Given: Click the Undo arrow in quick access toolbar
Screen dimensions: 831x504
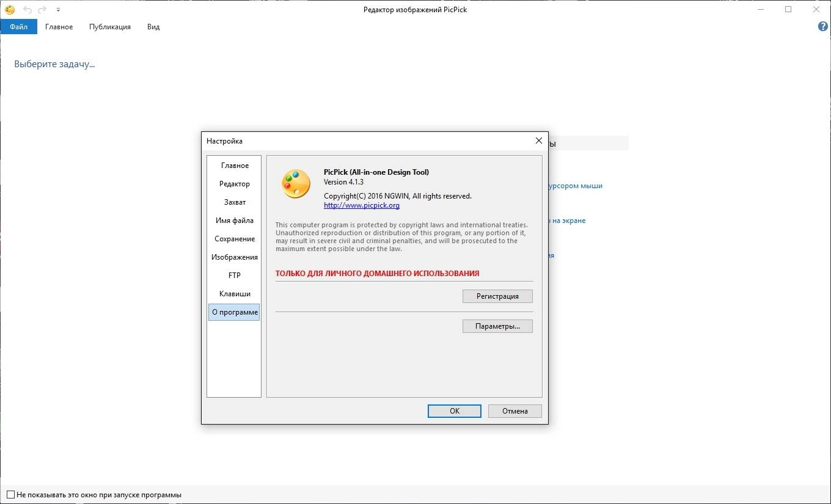Looking at the screenshot, I should [x=27, y=10].
